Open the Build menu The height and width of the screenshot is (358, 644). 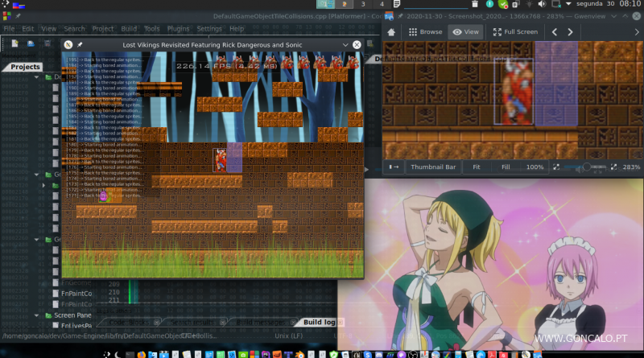(x=127, y=28)
